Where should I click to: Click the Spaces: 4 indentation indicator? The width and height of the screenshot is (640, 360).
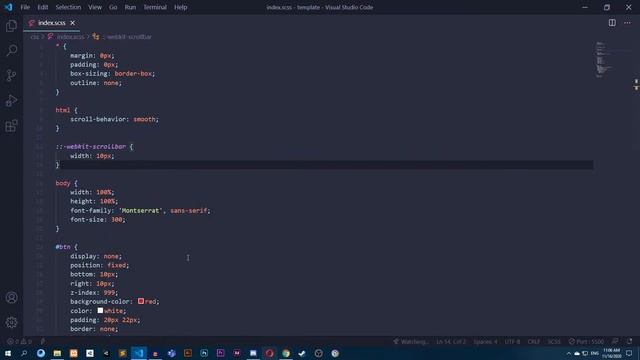[x=485, y=341]
